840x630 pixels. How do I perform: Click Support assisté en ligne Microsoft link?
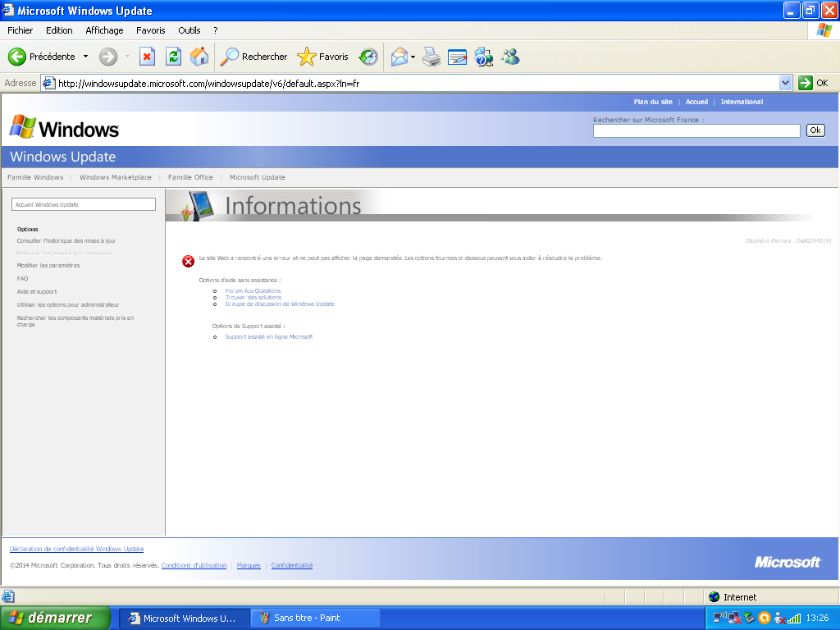(x=269, y=336)
